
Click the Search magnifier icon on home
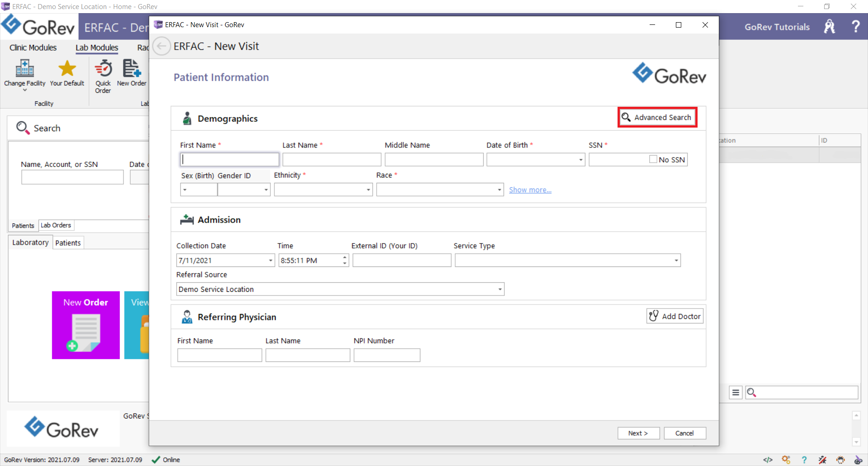[x=23, y=128]
